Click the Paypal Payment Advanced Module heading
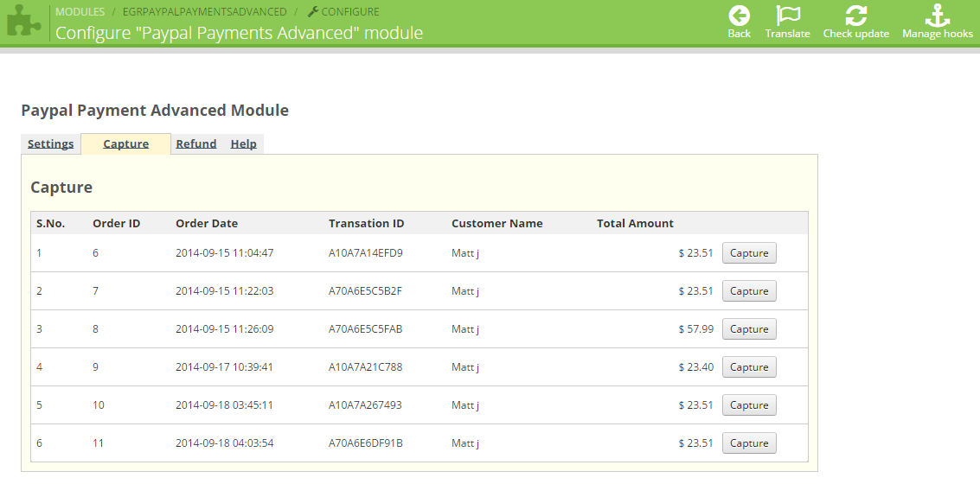This screenshot has width=980, height=484. pyautogui.click(x=155, y=111)
